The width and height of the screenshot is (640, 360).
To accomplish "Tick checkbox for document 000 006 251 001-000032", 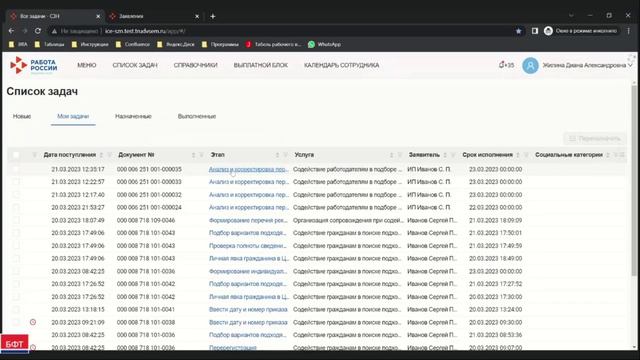I will pos(16,195).
